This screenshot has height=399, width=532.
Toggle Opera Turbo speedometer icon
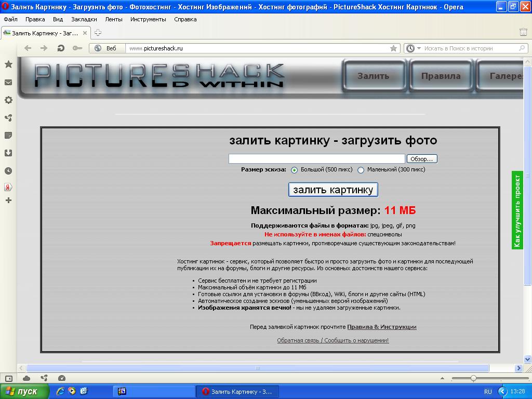click(61, 378)
